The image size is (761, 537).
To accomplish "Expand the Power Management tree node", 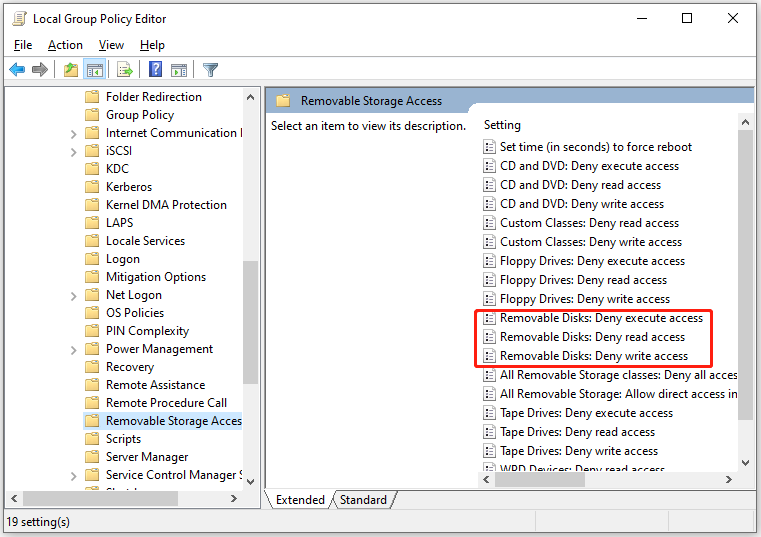I will pos(73,350).
